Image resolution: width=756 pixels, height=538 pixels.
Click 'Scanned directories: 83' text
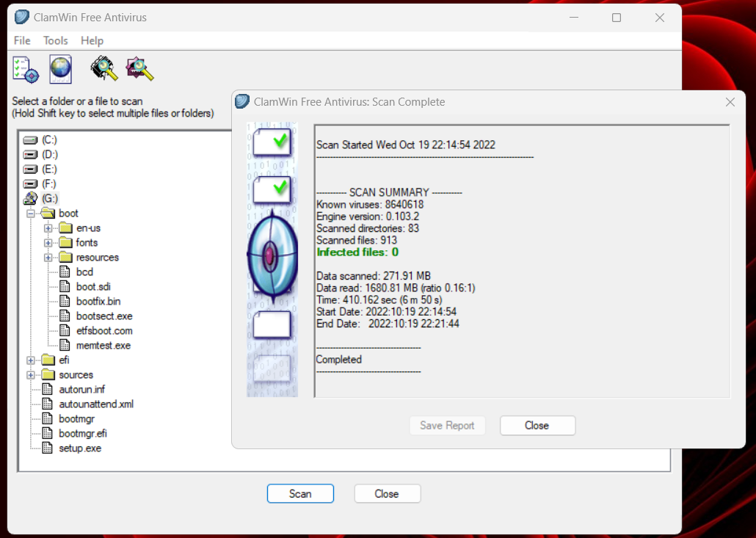tap(368, 228)
